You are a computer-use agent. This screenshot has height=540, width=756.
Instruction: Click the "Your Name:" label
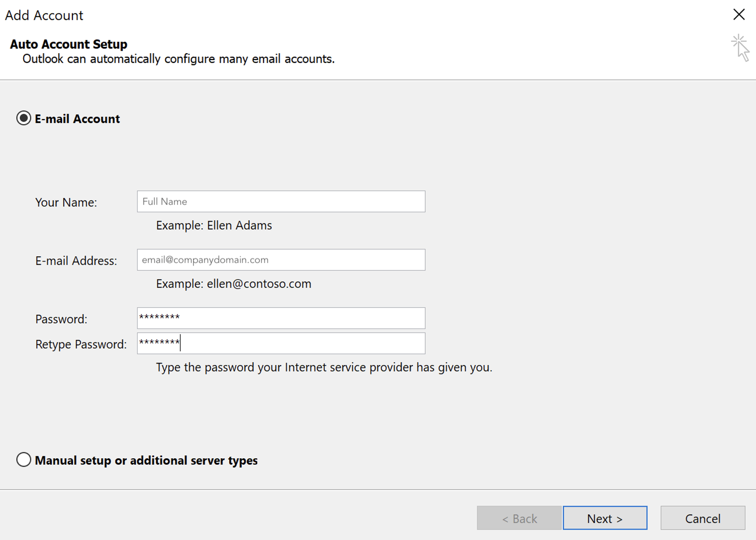tap(66, 202)
